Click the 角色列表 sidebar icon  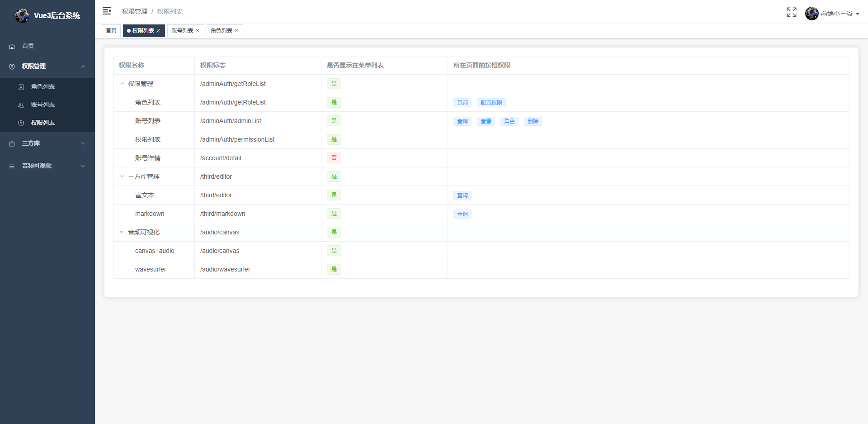21,87
